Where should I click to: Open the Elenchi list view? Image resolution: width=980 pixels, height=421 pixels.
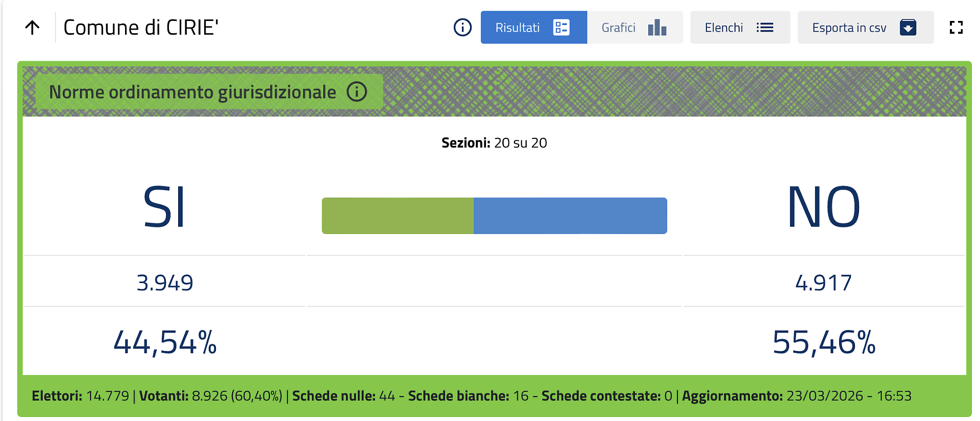(724, 28)
